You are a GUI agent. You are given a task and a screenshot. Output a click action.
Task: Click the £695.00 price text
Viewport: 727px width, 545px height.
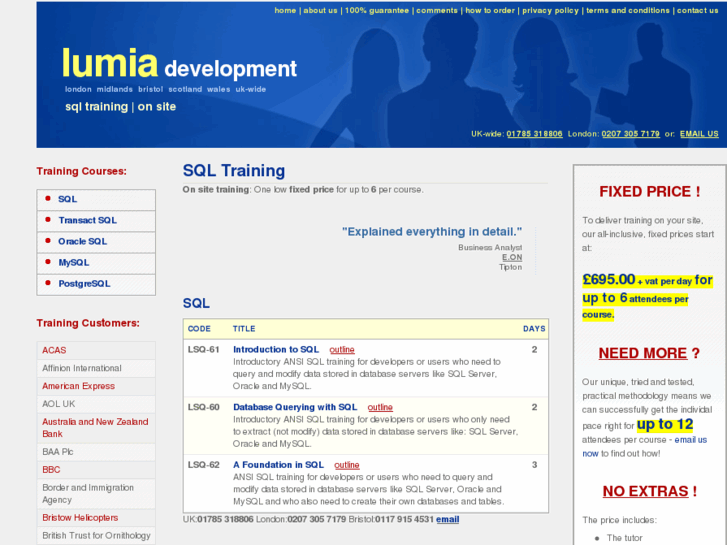pyautogui.click(x=608, y=279)
